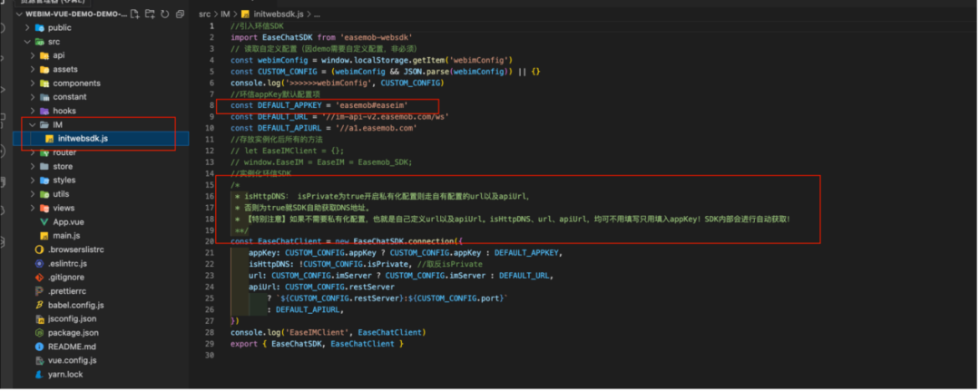
Task: Collapse the src folder chevron
Action: click(x=27, y=41)
